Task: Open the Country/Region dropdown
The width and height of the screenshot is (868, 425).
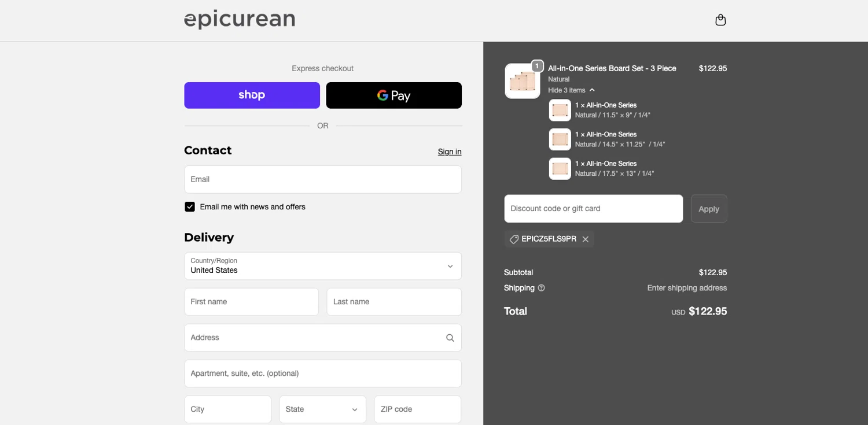Action: tap(323, 266)
